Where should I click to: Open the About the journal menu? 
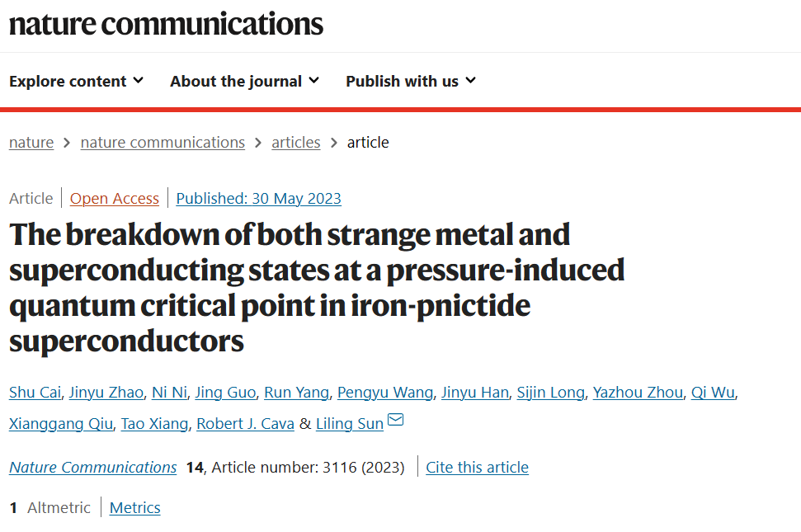tap(245, 81)
